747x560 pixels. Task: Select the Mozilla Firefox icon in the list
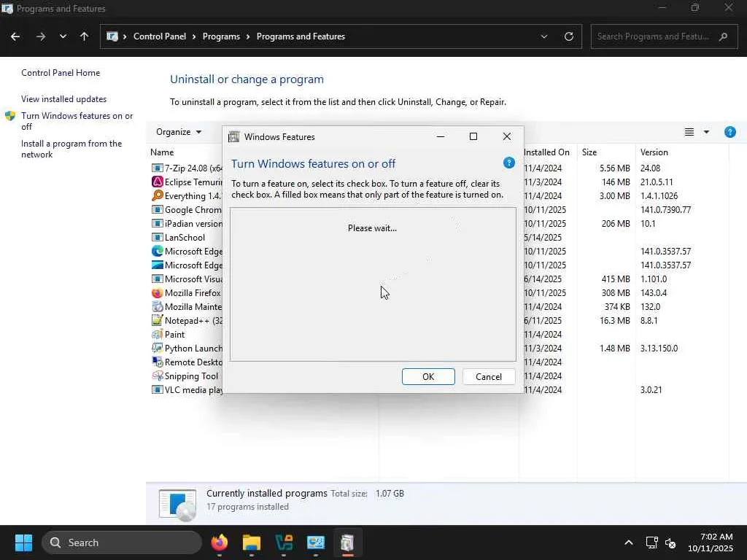[x=158, y=293]
